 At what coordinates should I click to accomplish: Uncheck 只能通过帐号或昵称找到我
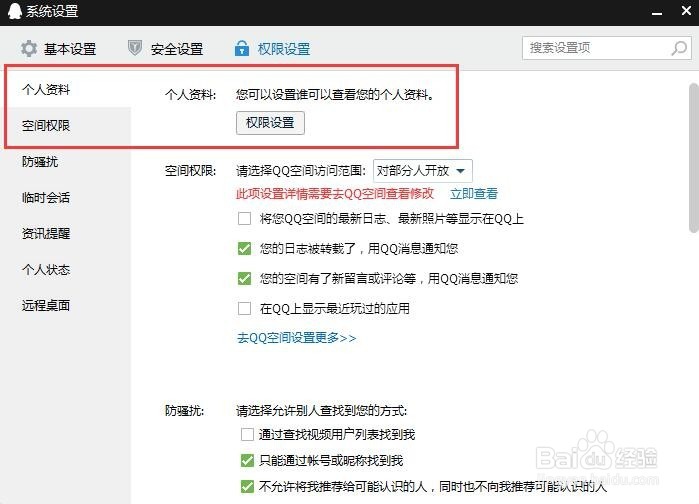coord(247,460)
